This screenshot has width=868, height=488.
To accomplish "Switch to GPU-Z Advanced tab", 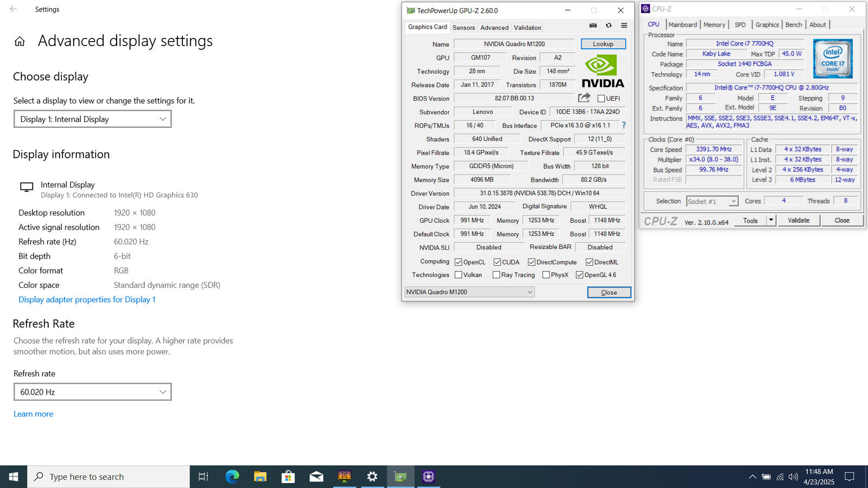I will pos(494,28).
